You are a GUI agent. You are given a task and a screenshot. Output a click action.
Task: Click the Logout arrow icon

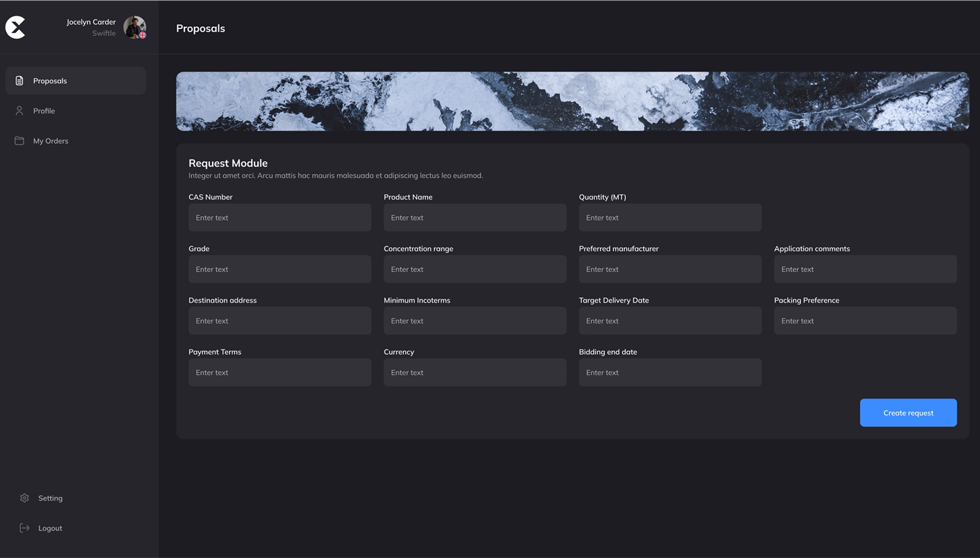(24, 528)
